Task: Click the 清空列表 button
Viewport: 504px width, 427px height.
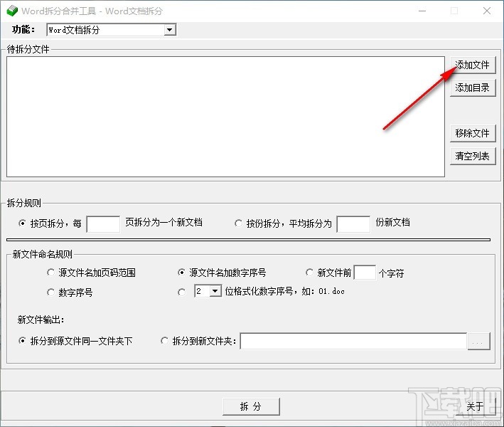Action: click(x=473, y=156)
